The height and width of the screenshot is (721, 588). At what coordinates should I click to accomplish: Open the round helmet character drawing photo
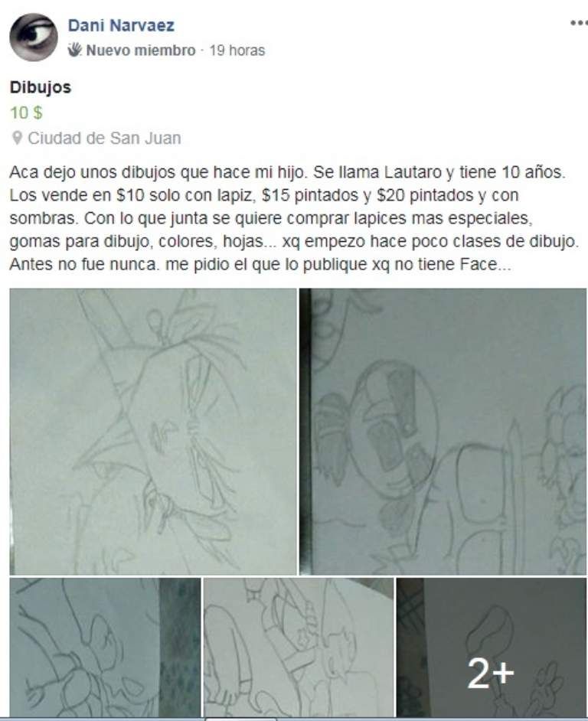pos(443,432)
